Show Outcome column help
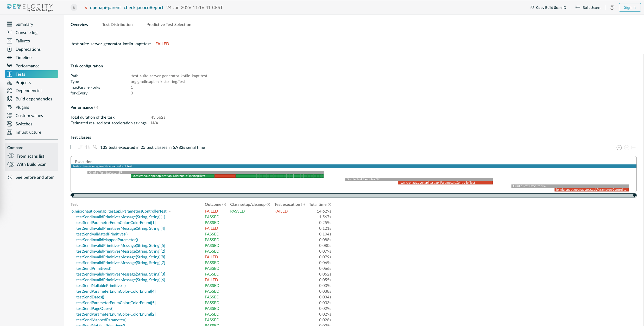This screenshot has height=326, width=644. 224,204
